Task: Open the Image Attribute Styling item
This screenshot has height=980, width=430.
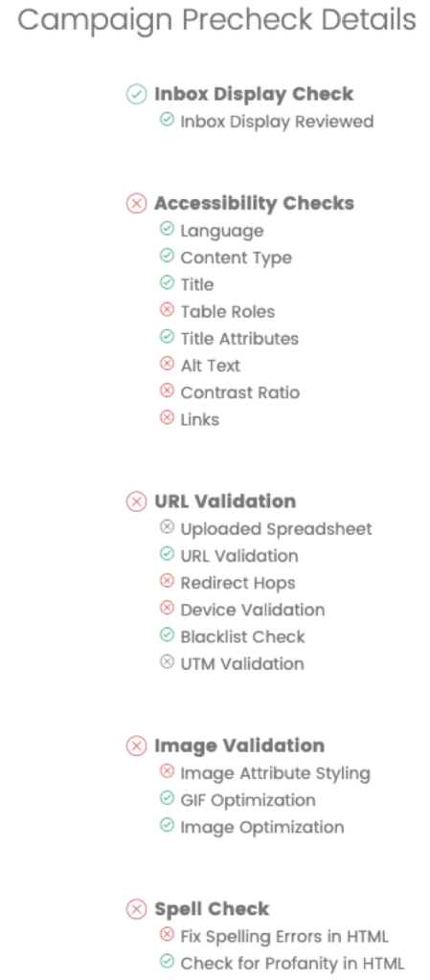Action: coord(275,773)
